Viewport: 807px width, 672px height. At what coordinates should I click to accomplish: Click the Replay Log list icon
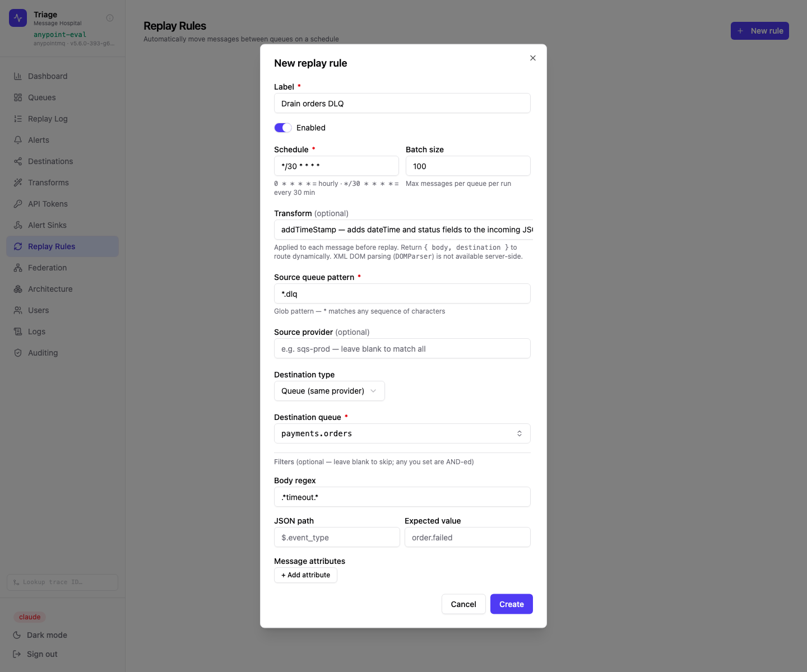pyautogui.click(x=18, y=119)
